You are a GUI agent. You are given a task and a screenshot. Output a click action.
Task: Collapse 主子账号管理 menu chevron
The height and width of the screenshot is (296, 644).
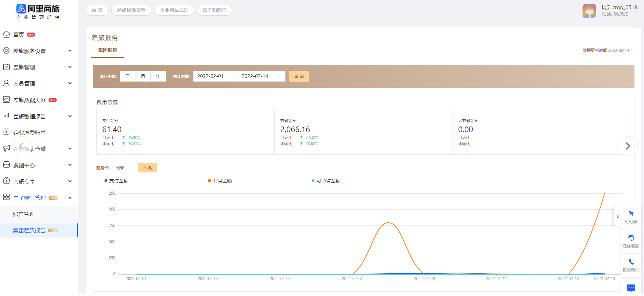point(70,198)
